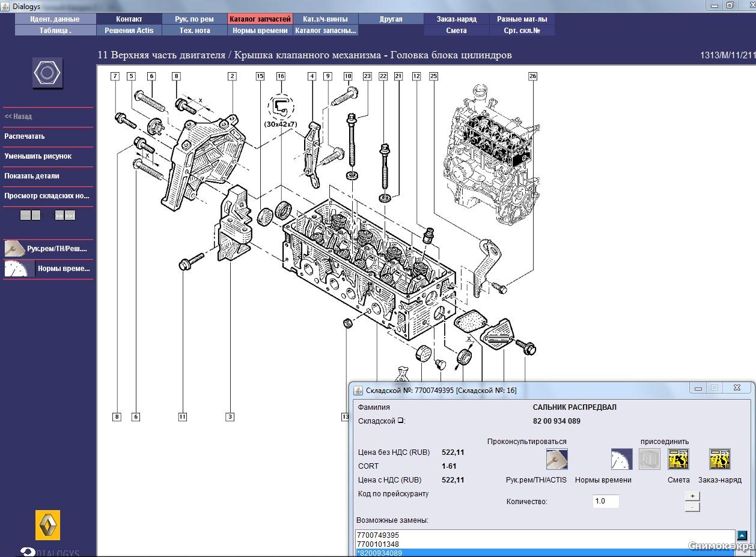Viewport: 756px width, 557px height.
Task: Open the Другая tab
Action: [x=391, y=19]
